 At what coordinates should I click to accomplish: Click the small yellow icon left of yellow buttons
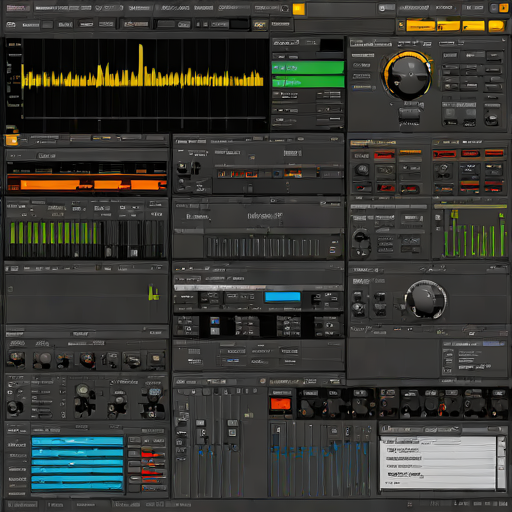pyautogui.click(x=401, y=25)
